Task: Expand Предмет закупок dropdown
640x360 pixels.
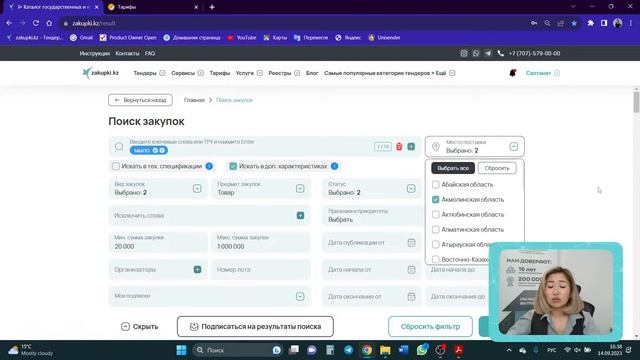Action: (x=300, y=189)
